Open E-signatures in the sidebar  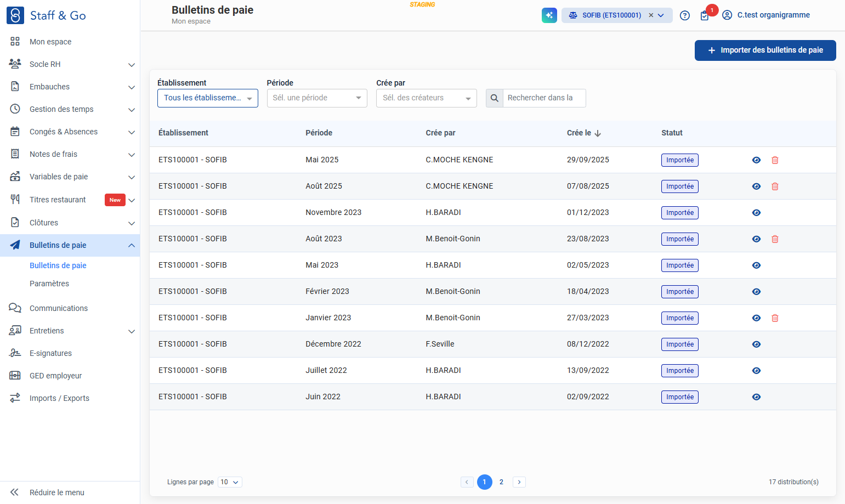tap(70, 353)
